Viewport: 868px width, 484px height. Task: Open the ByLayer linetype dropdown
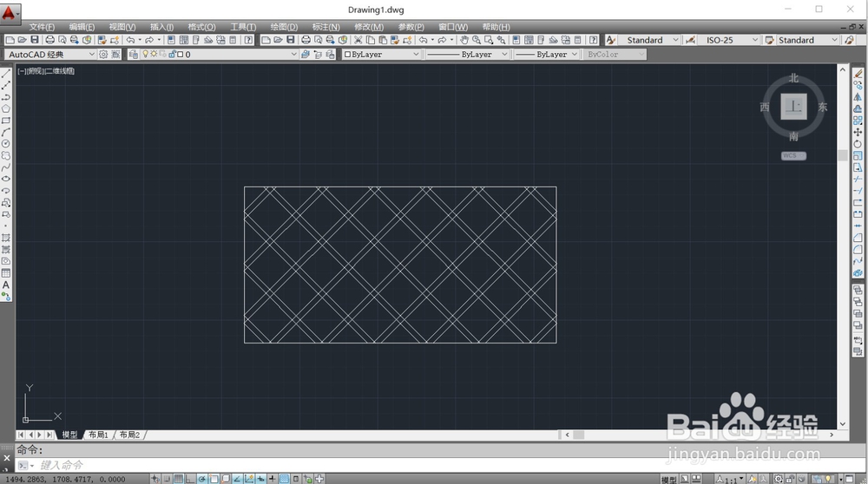(504, 54)
